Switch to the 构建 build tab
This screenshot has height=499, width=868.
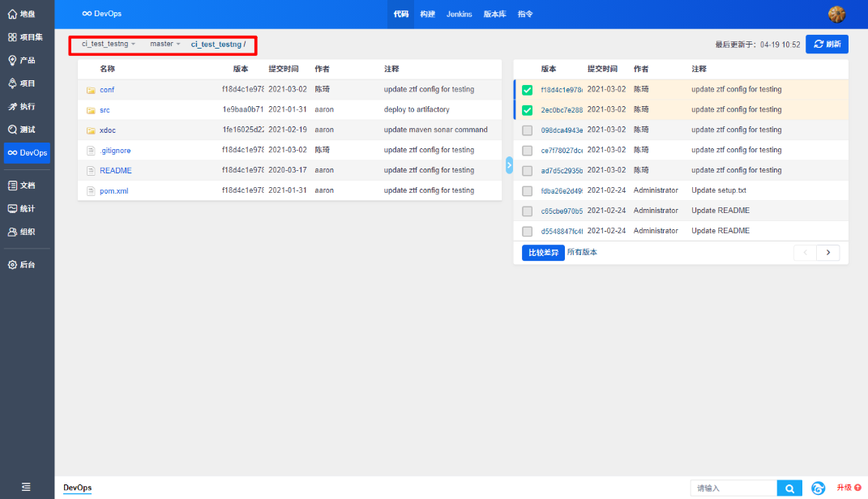427,15
